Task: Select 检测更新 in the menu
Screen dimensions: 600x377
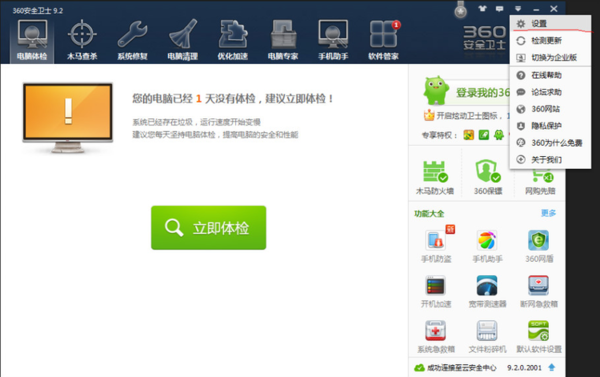Action: (x=550, y=41)
